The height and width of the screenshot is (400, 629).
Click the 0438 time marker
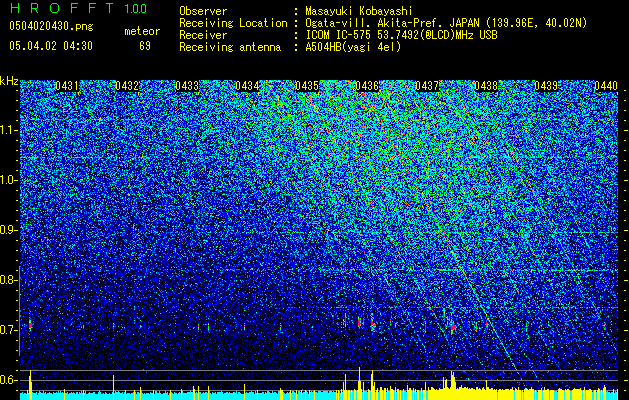486,86
